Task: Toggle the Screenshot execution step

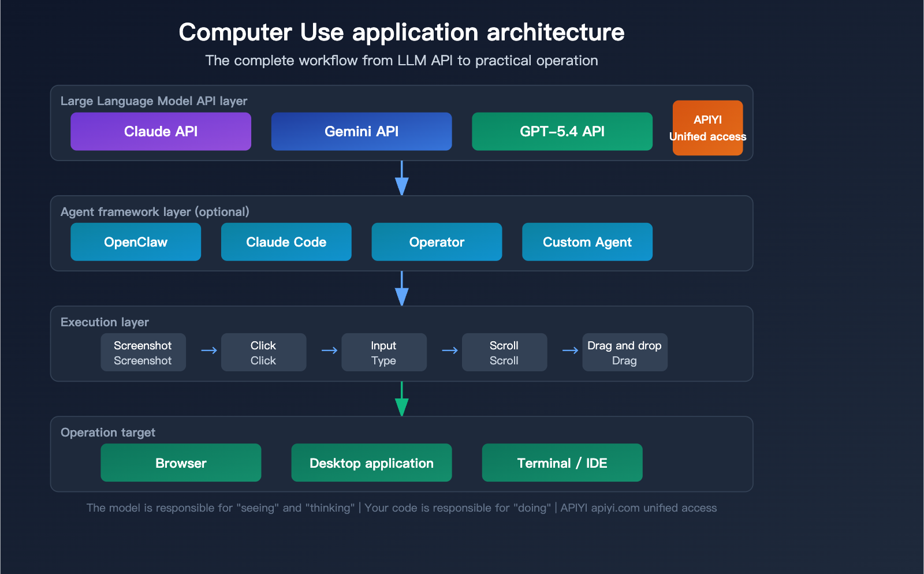Action: 143,352
